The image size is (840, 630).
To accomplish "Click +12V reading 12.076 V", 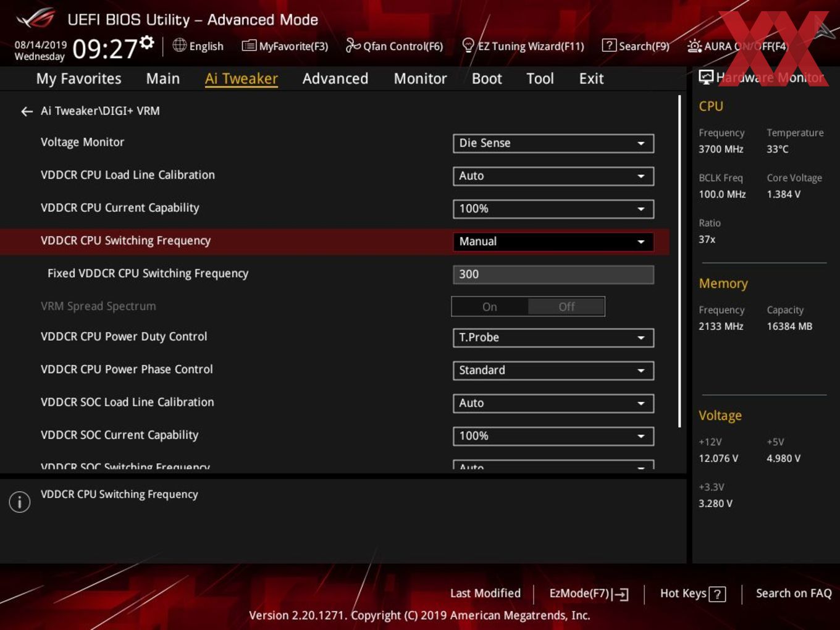I will tap(718, 458).
